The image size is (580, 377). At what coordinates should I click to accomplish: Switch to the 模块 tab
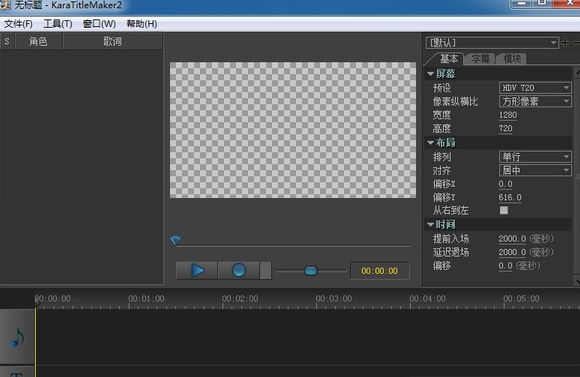pyautogui.click(x=512, y=58)
